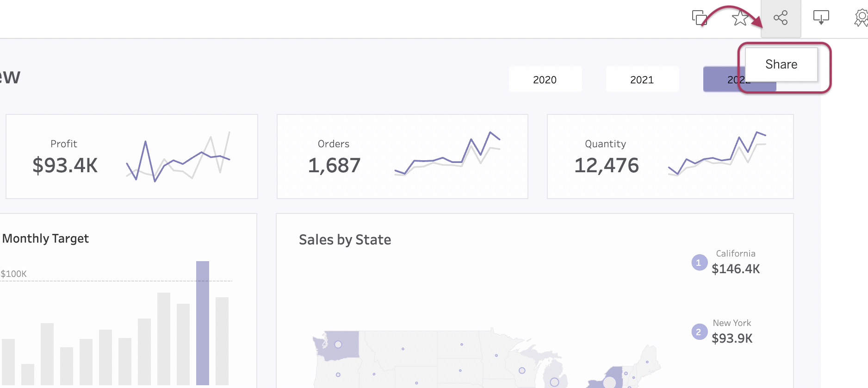Viewport: 868px width, 388px height.
Task: Click Washington state on the map
Action: 337,345
